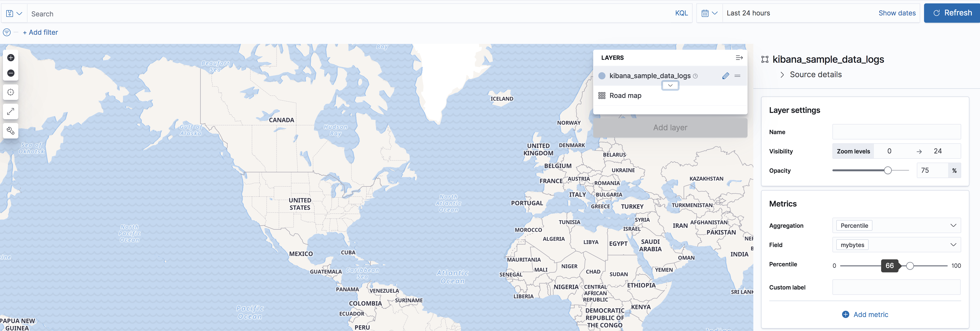Viewport: 980px width, 331px height.
Task: Click the fit to data bounds icon
Action: 11,92
